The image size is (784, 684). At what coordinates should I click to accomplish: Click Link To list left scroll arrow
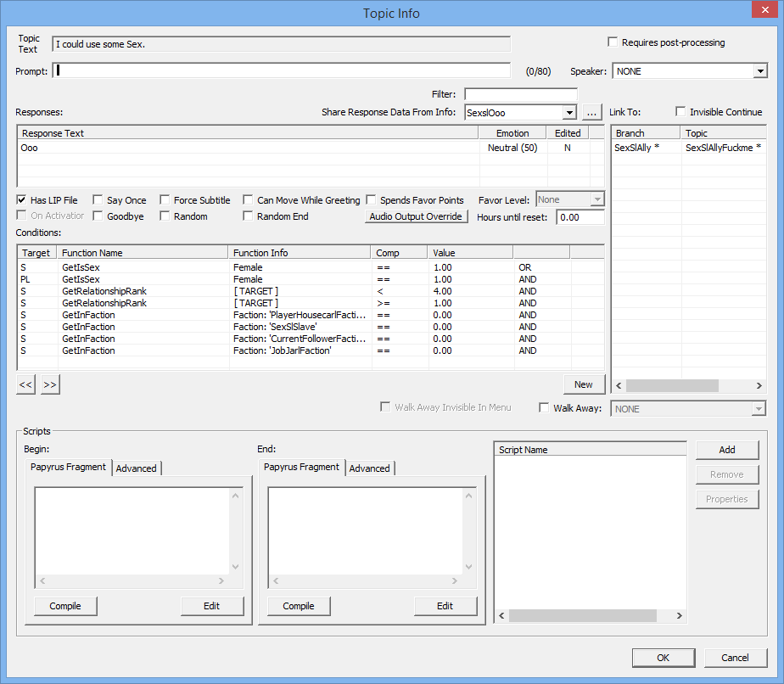619,385
